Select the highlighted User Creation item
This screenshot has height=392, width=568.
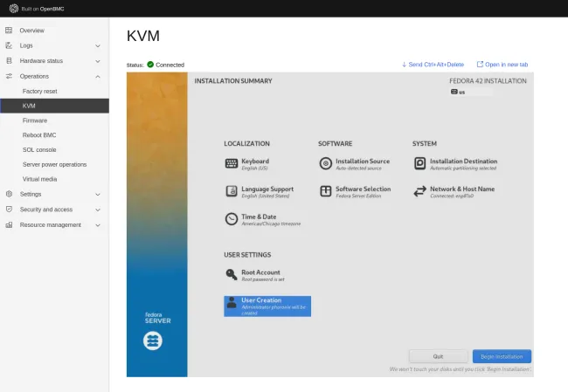267,306
